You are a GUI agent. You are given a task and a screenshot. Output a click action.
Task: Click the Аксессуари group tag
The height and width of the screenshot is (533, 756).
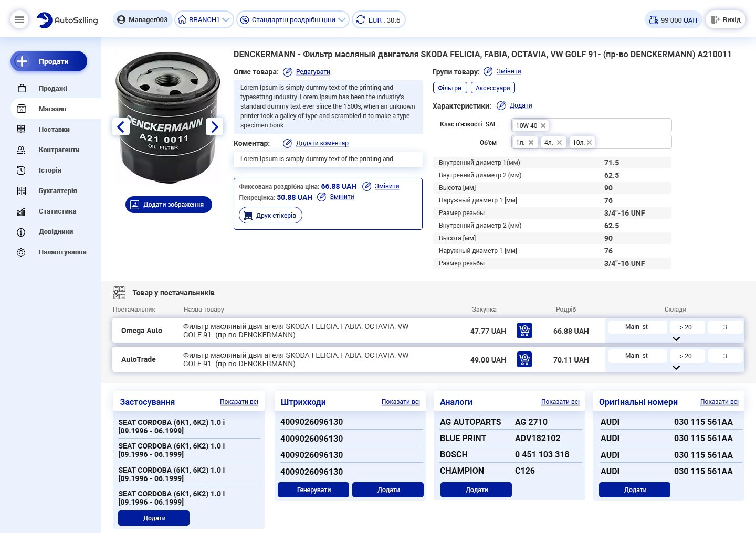point(492,88)
